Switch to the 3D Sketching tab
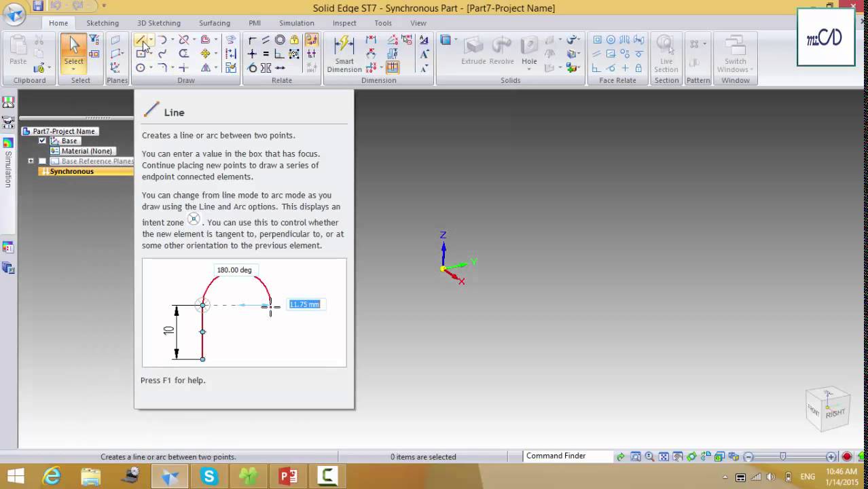868x489 pixels. pyautogui.click(x=159, y=23)
